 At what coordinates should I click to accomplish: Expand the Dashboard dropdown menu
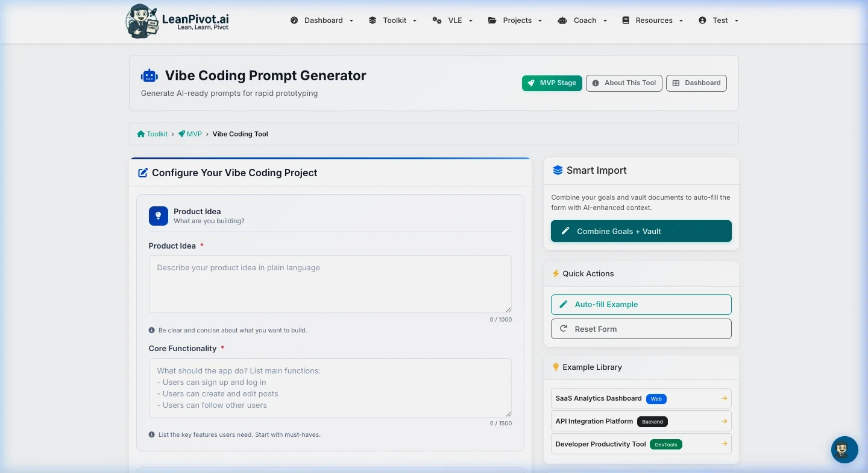pos(322,21)
